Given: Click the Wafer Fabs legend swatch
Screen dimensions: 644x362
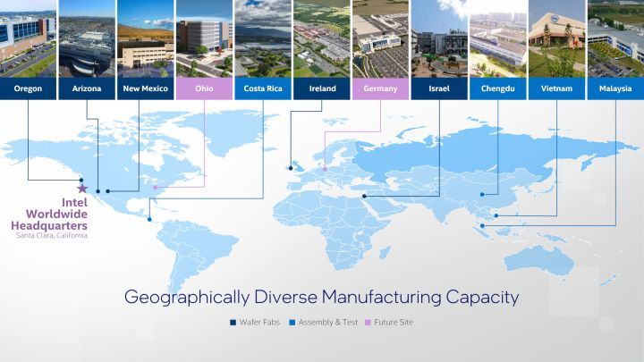Looking at the screenshot, I should tap(233, 323).
